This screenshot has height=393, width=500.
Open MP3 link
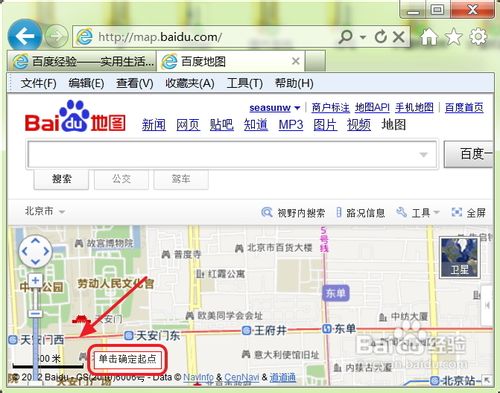(291, 125)
